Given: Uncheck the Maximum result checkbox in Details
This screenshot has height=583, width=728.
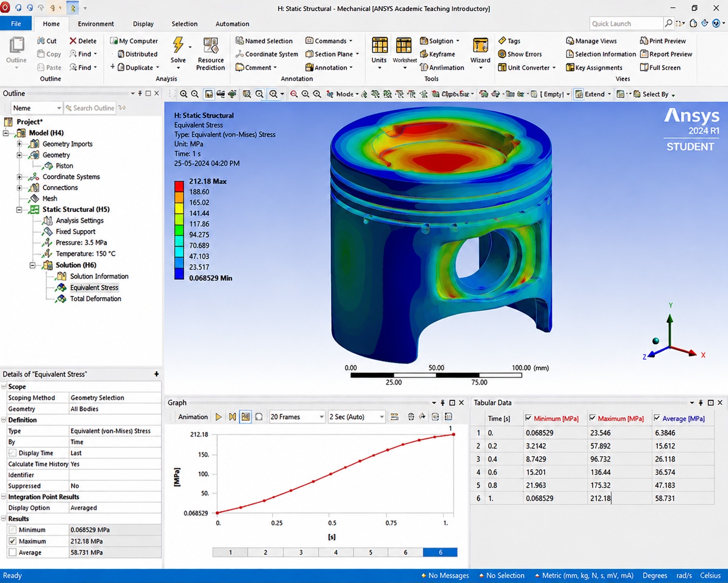Looking at the screenshot, I should click(x=12, y=541).
